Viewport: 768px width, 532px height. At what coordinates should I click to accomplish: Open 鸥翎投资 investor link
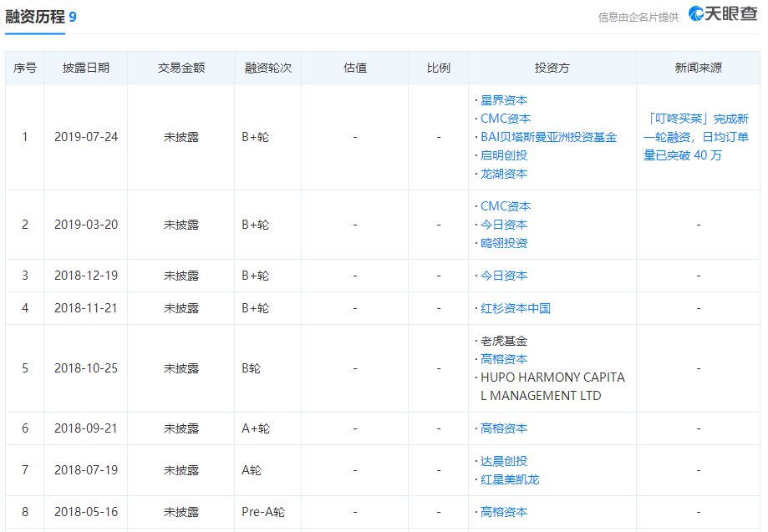504,243
